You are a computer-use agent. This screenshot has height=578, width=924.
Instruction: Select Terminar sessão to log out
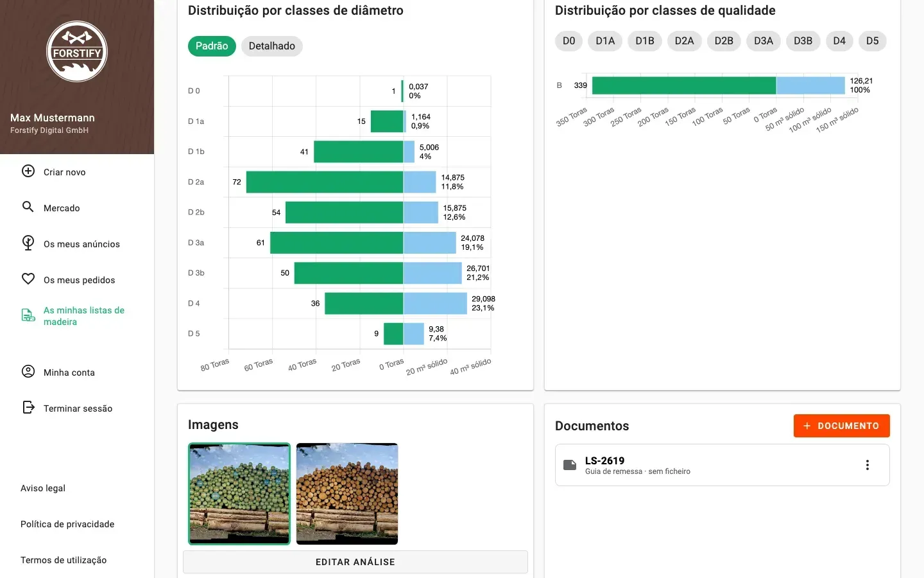tap(77, 408)
